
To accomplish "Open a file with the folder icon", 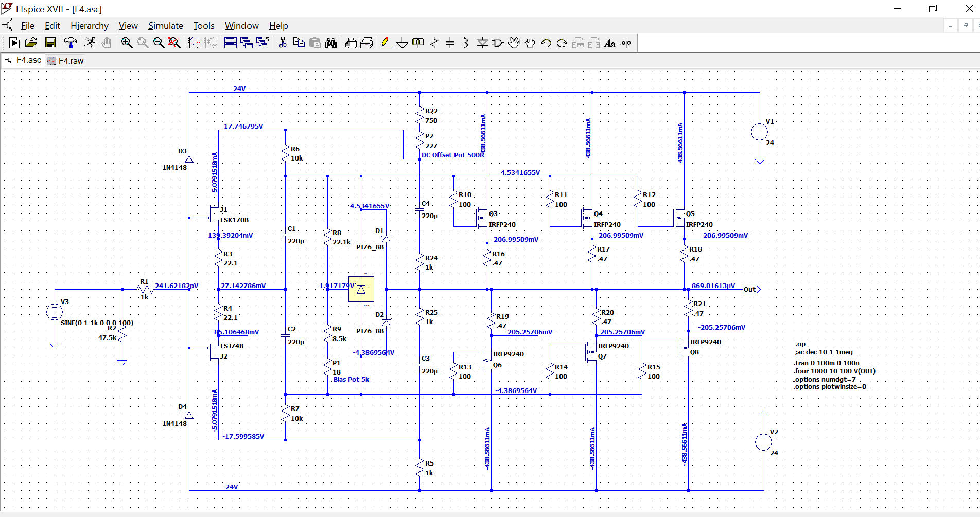I will pos(31,43).
